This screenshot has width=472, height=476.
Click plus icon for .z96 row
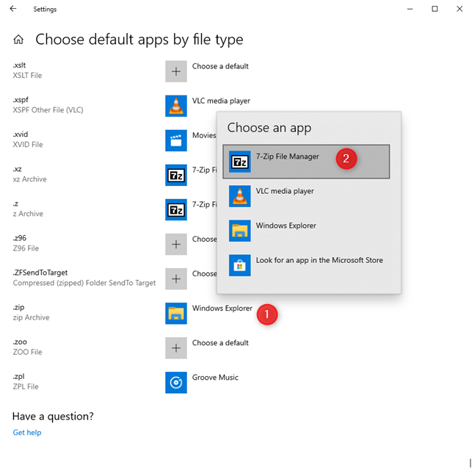point(176,245)
